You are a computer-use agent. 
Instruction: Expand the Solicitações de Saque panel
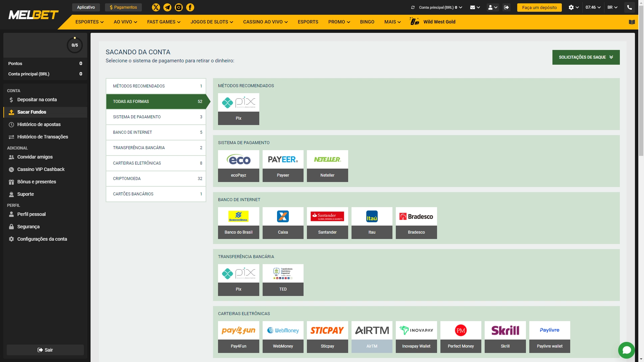click(586, 57)
